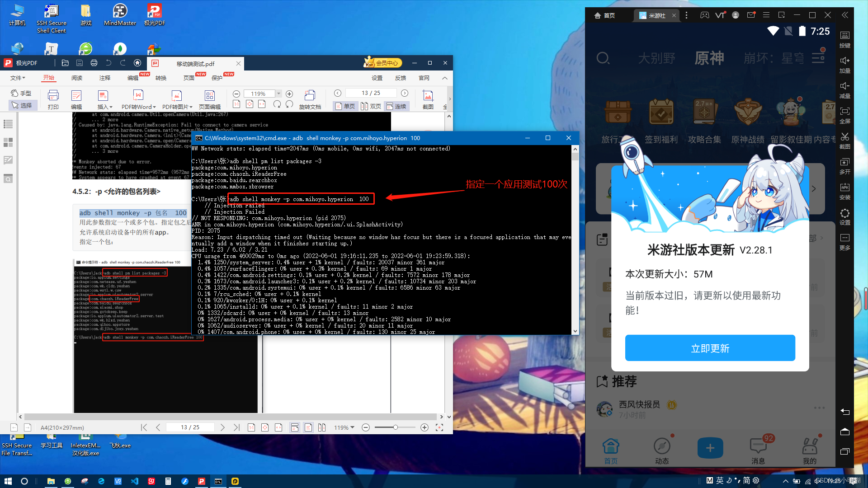
Task: Click the 会员中心 VIP banner
Action: click(382, 62)
